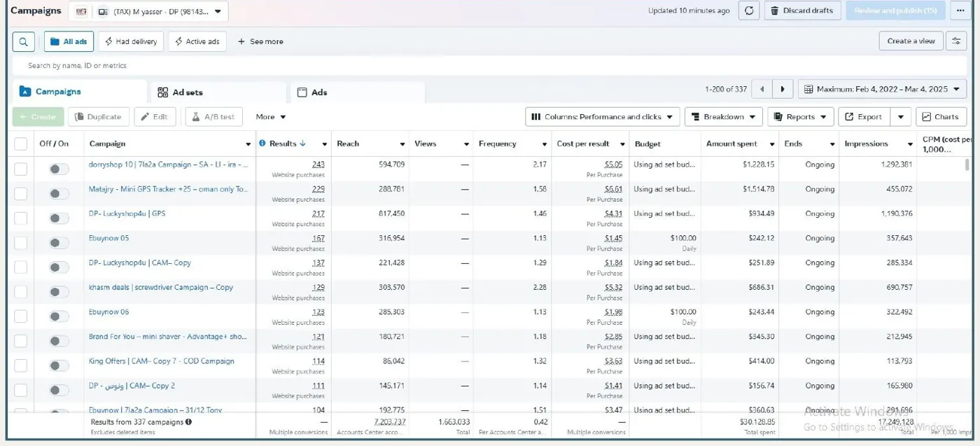Click the Amount spent column header
This screenshot has width=980, height=446.
(x=731, y=144)
